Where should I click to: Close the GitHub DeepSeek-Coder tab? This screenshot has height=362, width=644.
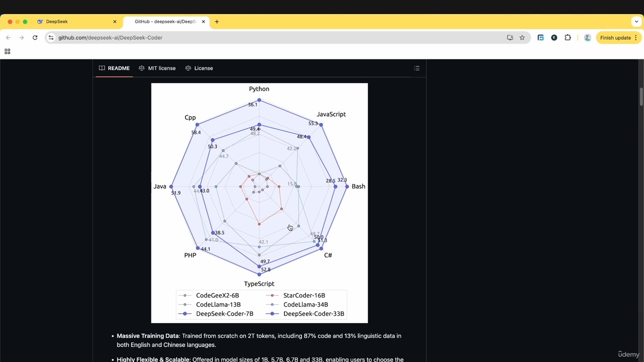[203, 22]
